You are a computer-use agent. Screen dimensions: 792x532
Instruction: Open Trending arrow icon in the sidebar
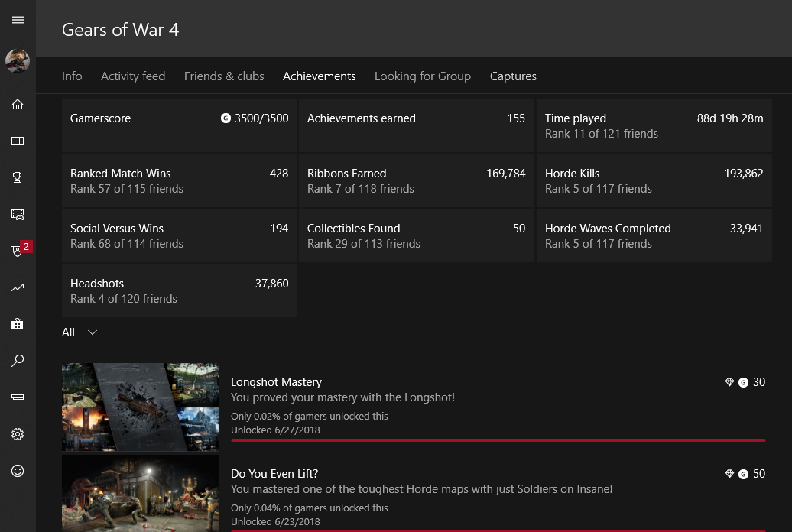coord(18,287)
